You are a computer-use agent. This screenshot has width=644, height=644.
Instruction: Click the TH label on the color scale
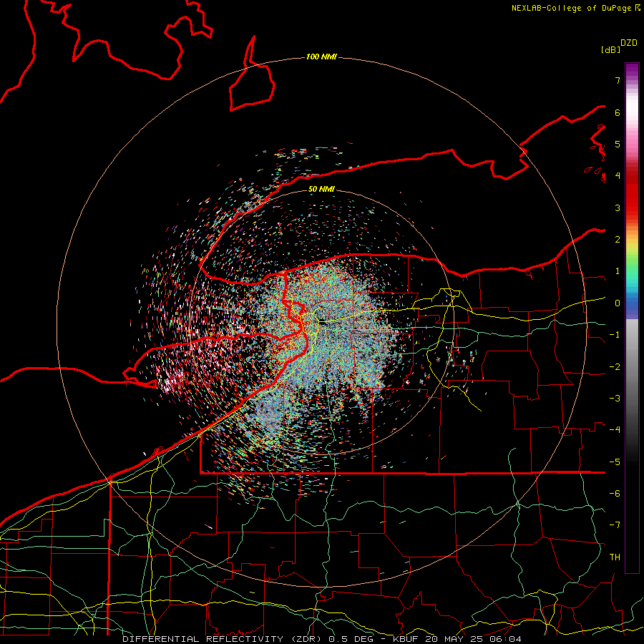click(615, 557)
